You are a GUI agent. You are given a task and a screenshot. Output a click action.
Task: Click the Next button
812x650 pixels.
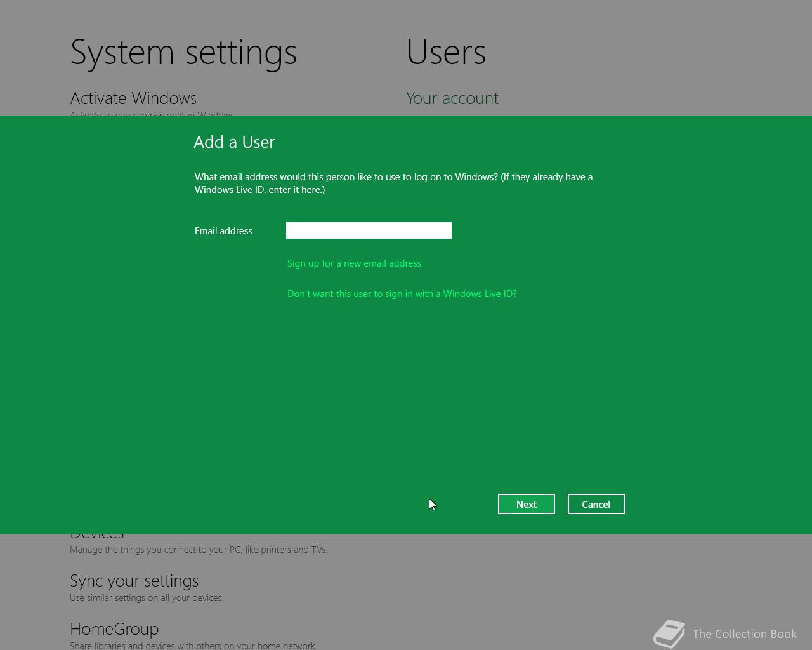527,504
